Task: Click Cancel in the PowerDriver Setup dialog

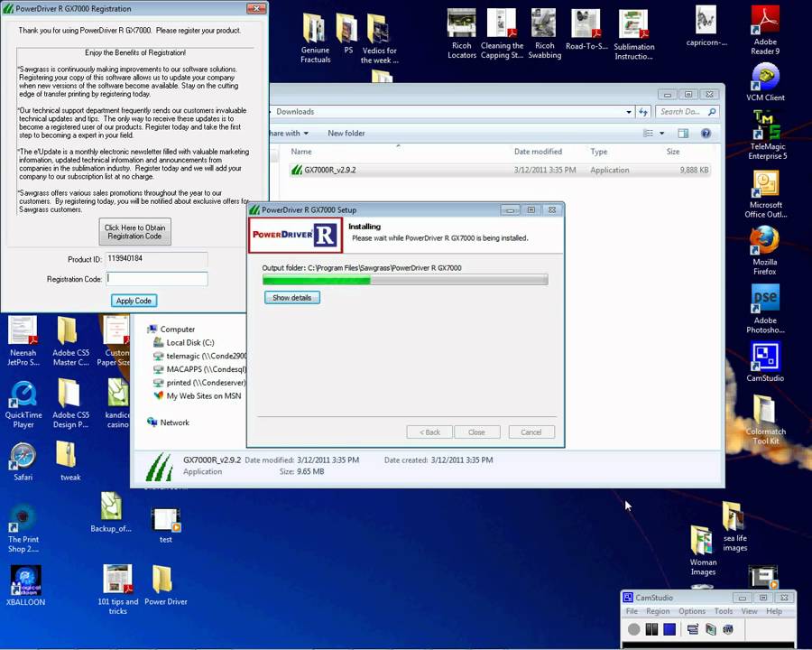Action: (531, 432)
